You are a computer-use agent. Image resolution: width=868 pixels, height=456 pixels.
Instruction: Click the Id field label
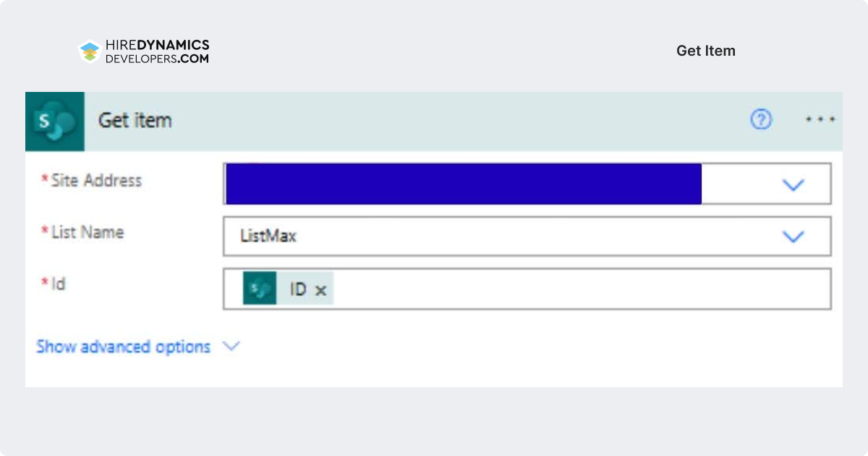[x=54, y=284]
